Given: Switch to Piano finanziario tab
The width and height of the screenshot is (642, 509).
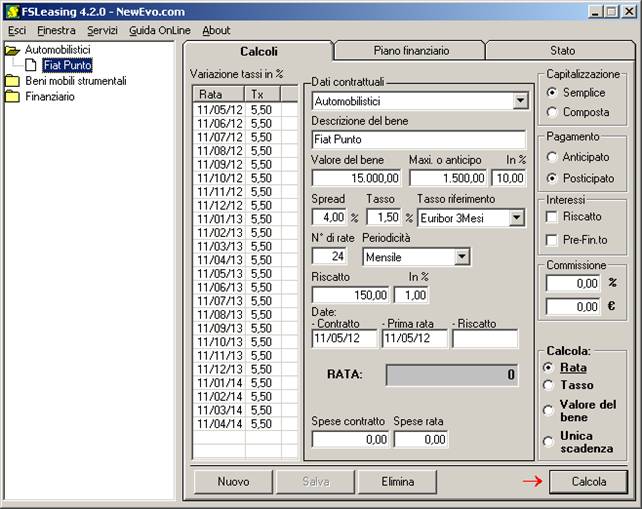Looking at the screenshot, I should point(411,51).
